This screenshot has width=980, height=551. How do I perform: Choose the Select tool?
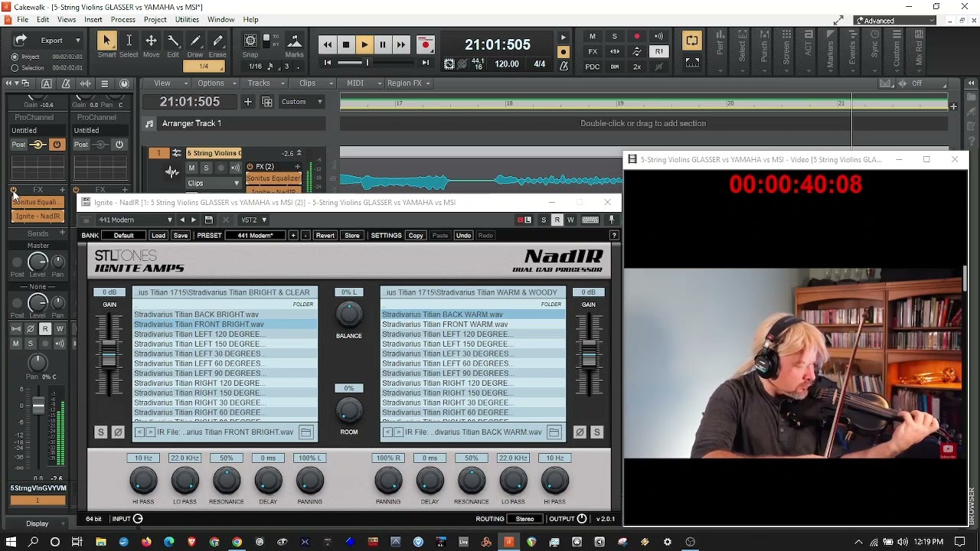tap(129, 41)
